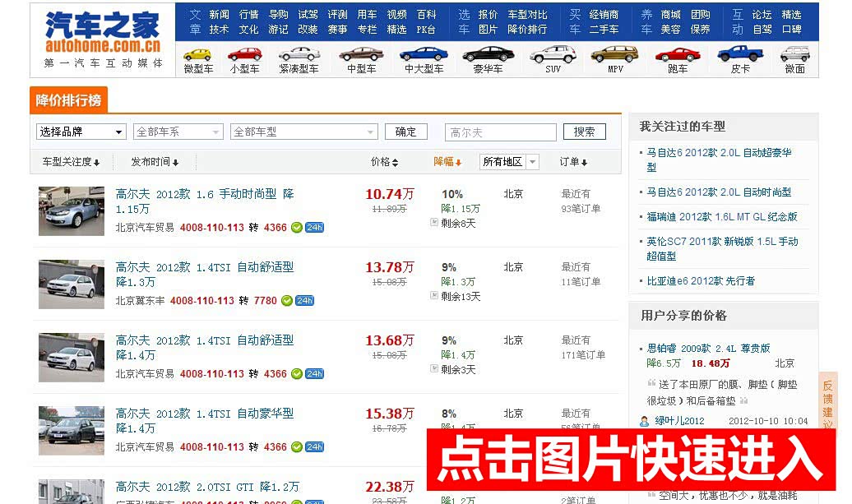Sort listings by 降幅
This screenshot has height=504, width=852.
click(447, 162)
